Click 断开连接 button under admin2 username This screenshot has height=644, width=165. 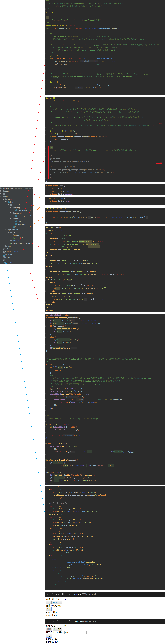[x=57, y=629]
